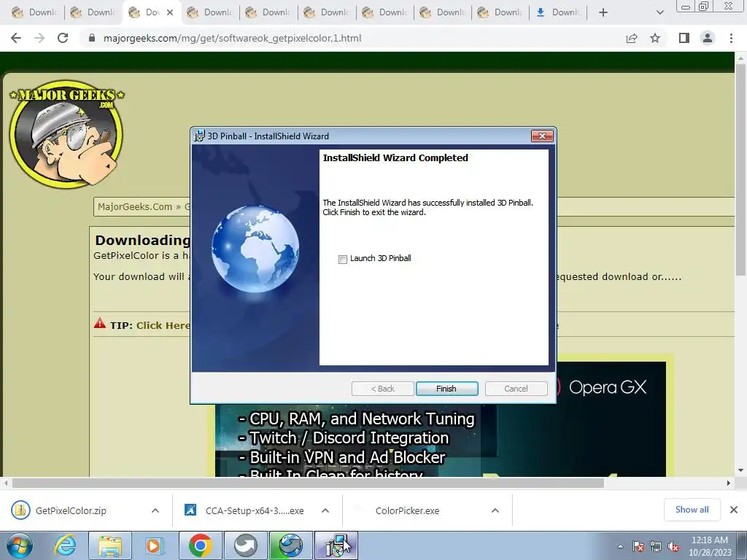This screenshot has width=747, height=560.
Task: Launch Internet Explorer from taskbar
Action: point(65,545)
